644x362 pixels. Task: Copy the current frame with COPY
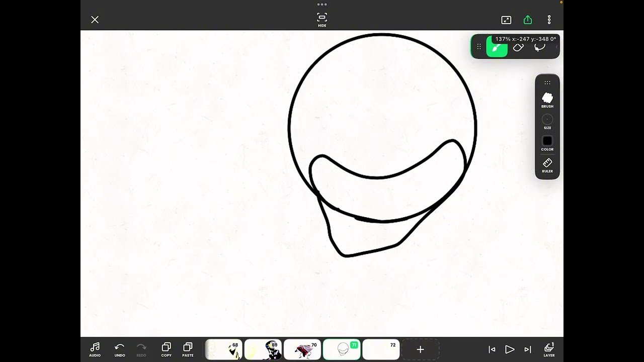[x=166, y=349]
